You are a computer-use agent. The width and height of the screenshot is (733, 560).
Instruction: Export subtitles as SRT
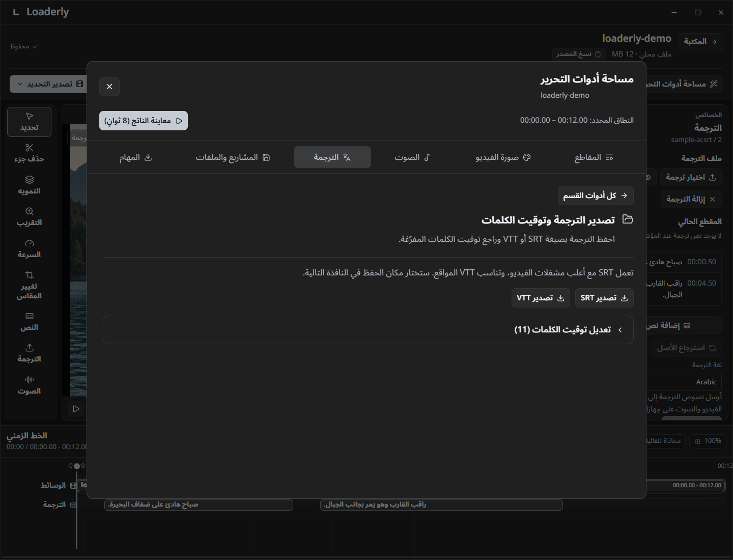click(x=604, y=298)
